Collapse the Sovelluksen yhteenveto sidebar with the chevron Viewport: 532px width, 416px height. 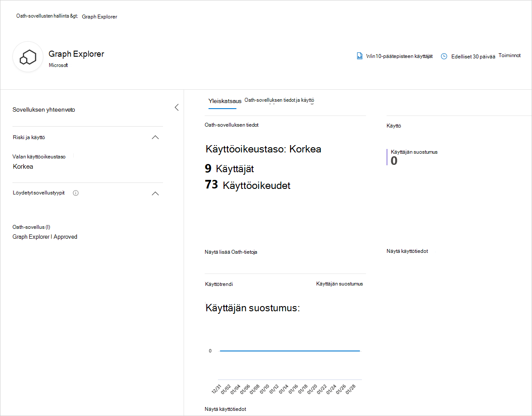click(176, 107)
